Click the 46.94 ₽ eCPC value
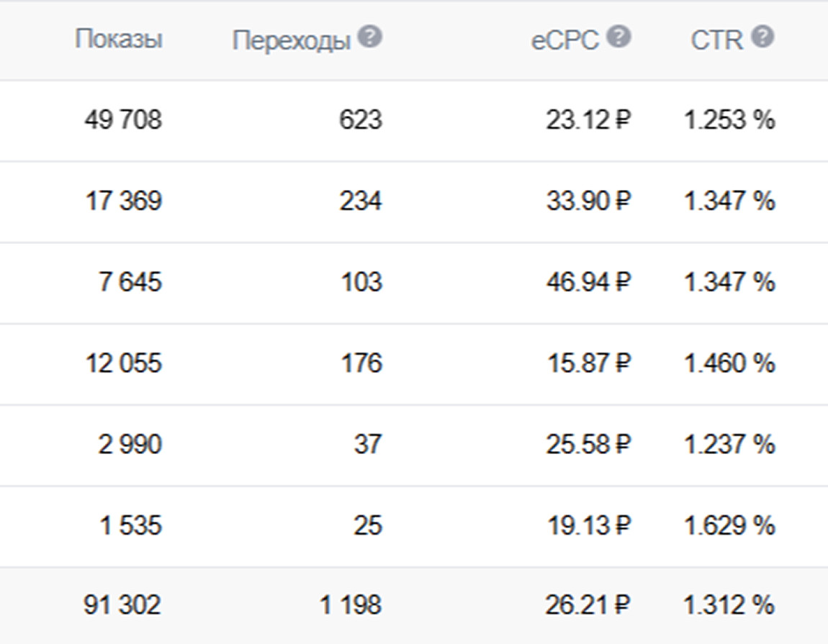The image size is (828, 644). pos(588,282)
